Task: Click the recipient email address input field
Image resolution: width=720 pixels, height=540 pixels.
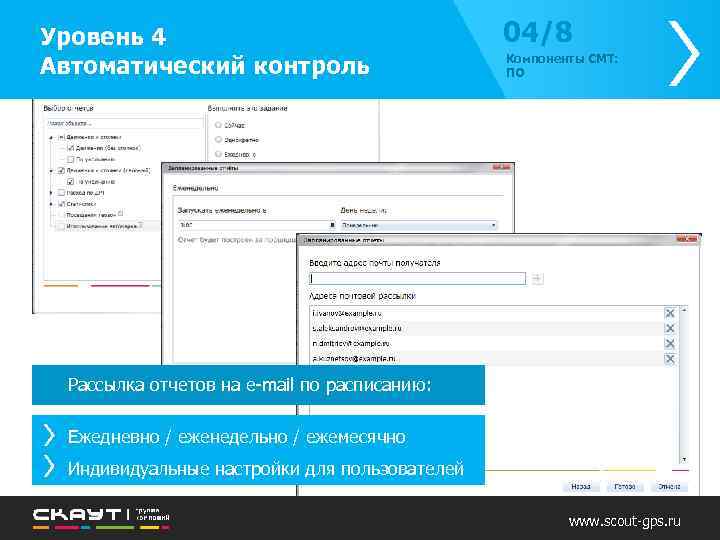Action: coord(417,278)
